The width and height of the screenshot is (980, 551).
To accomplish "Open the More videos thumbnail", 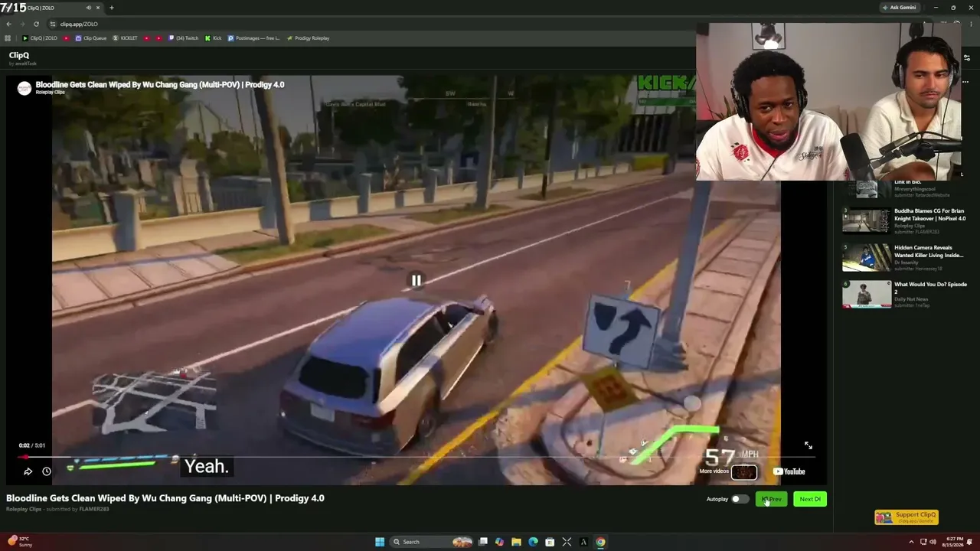I will coord(744,472).
